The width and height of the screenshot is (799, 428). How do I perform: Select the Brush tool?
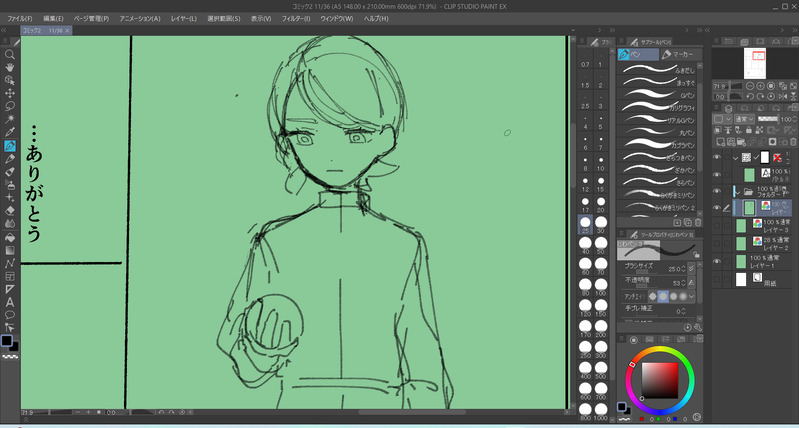tap(10, 172)
